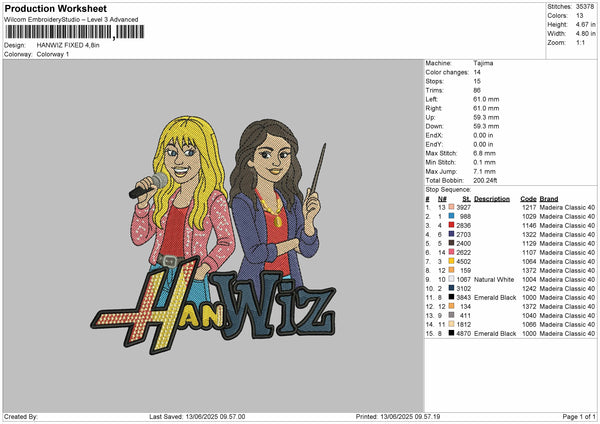Select the Total Bobbin value '200.24ft'
Screen dimensions: 600x424
pyautogui.click(x=485, y=180)
